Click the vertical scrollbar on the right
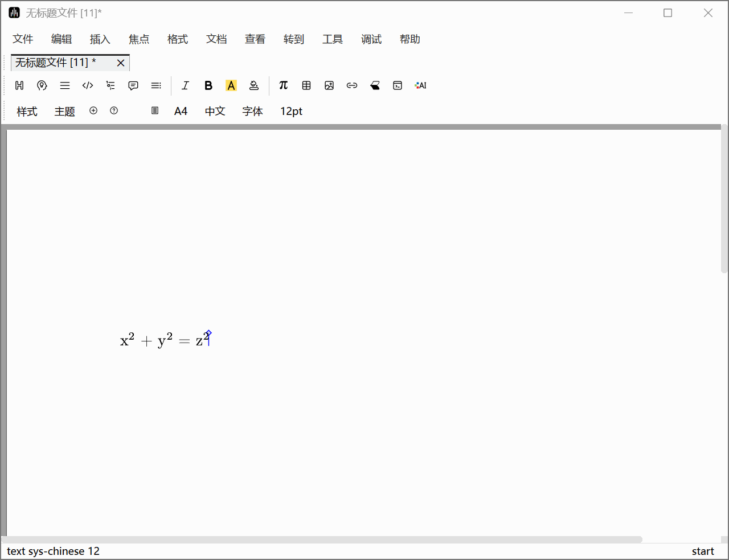Image resolution: width=729 pixels, height=560 pixels. (724, 199)
